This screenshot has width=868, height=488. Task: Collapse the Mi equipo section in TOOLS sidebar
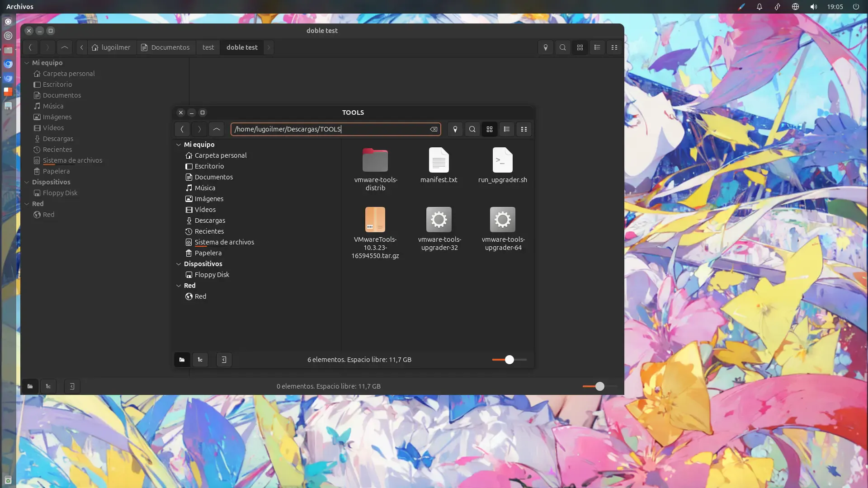179,145
